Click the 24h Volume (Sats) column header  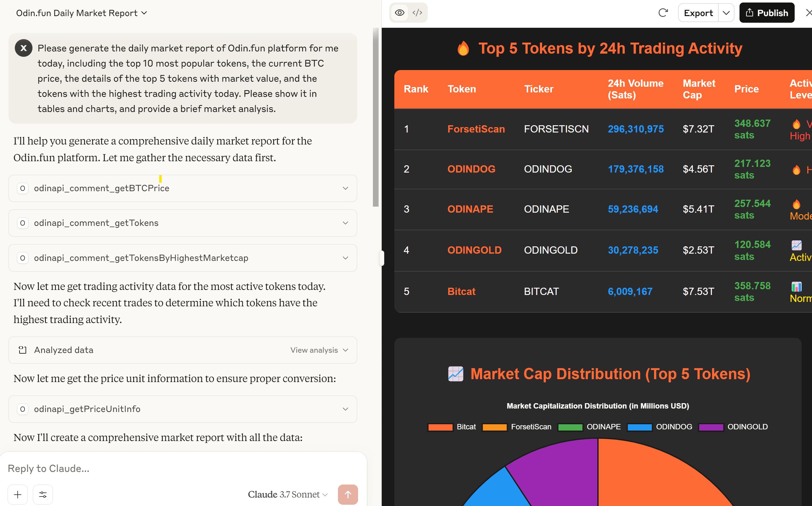(635, 89)
